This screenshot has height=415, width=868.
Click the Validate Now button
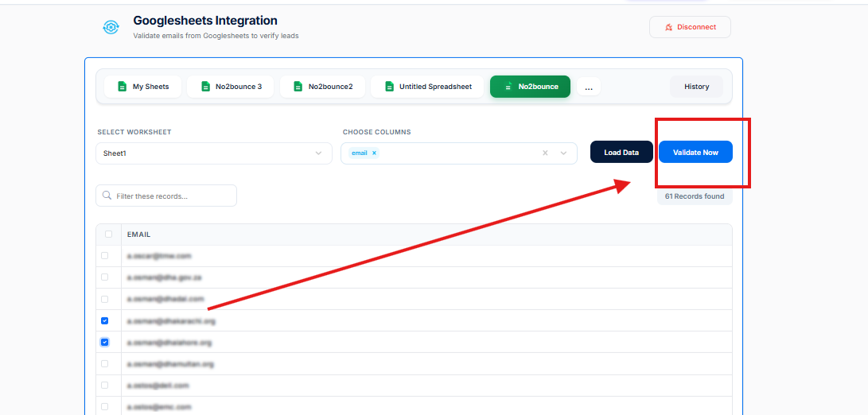[695, 152]
